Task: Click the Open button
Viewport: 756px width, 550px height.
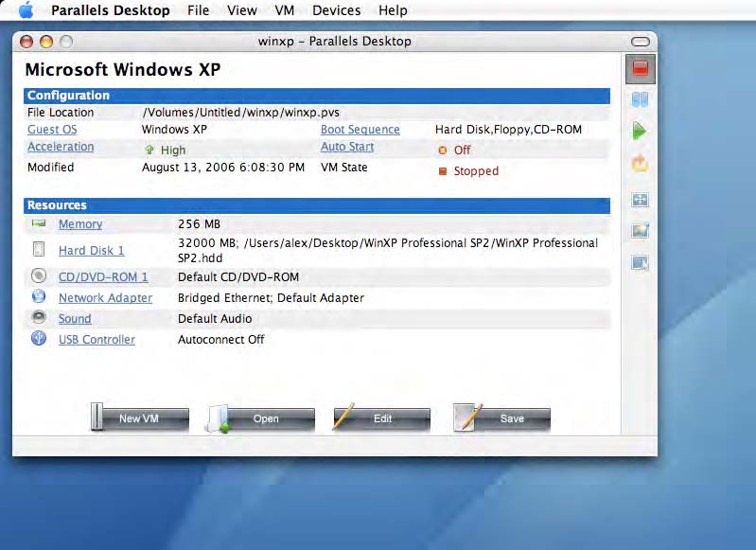Action: [261, 418]
